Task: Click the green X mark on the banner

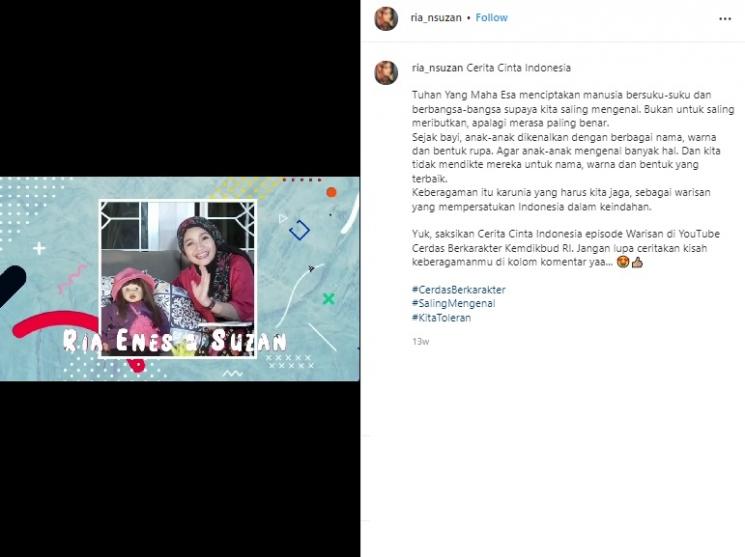Action: [x=328, y=298]
